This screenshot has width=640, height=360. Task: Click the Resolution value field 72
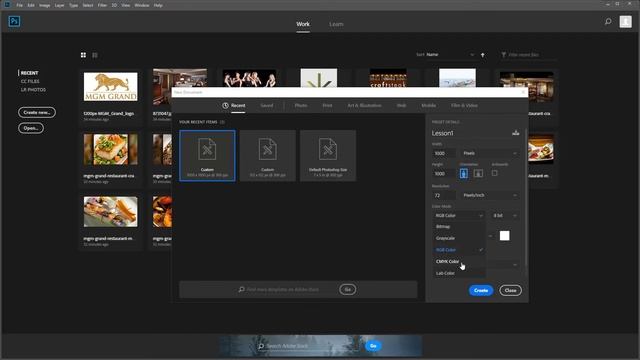click(x=444, y=196)
